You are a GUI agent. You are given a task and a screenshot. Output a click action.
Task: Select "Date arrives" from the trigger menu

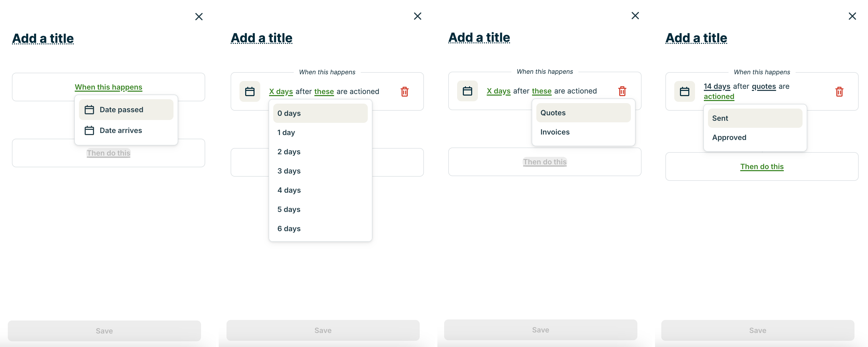click(x=121, y=130)
